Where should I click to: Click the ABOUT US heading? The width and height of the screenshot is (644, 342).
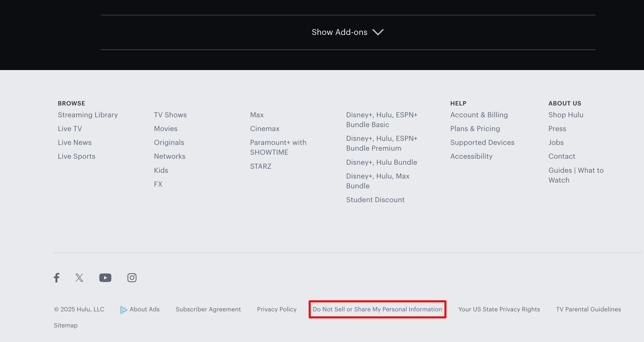click(565, 103)
